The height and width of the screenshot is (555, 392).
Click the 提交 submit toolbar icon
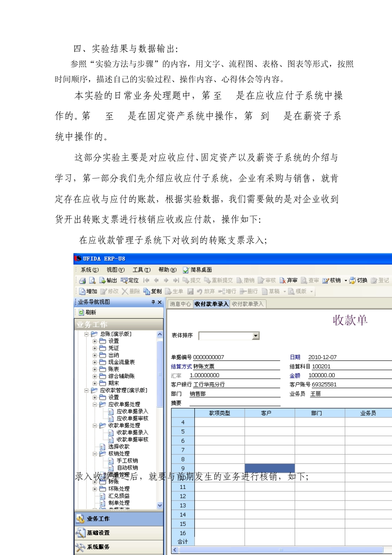click(191, 280)
